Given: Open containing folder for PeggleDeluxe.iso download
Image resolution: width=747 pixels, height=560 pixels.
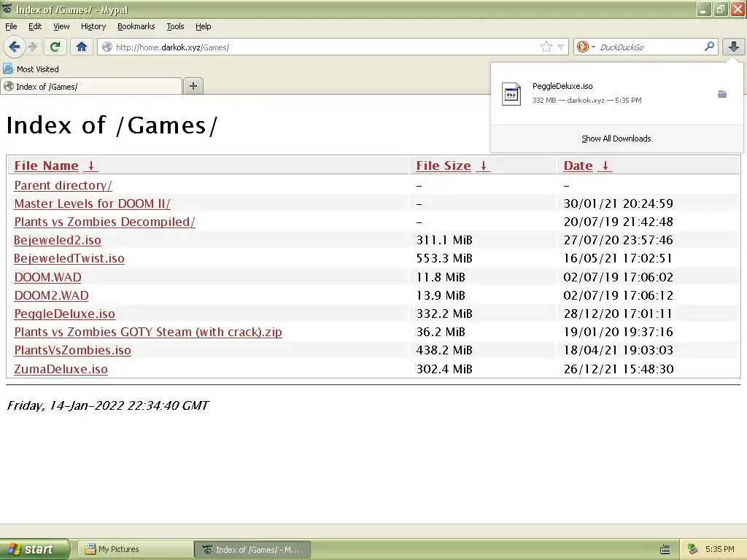Looking at the screenshot, I should pyautogui.click(x=722, y=94).
